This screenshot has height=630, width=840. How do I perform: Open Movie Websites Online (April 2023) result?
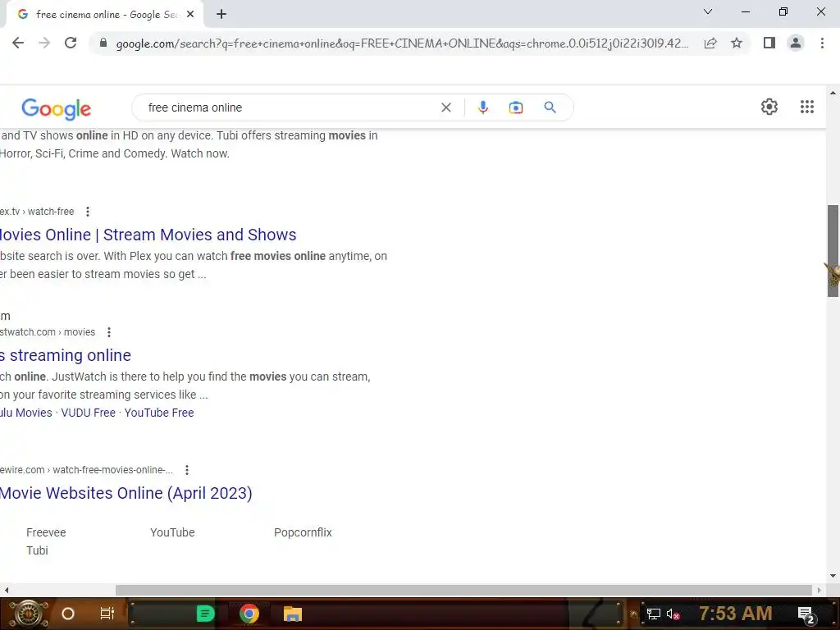pyautogui.click(x=126, y=493)
